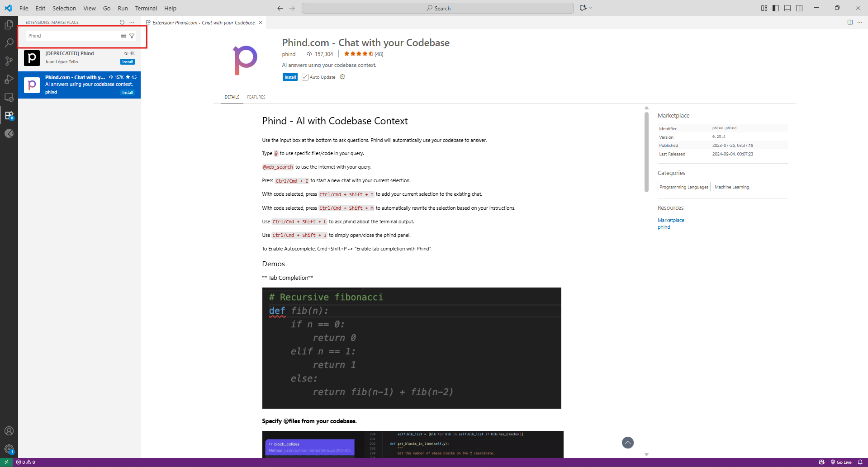Image resolution: width=868 pixels, height=467 pixels.
Task: Open Run and Debug view
Action: point(9,79)
